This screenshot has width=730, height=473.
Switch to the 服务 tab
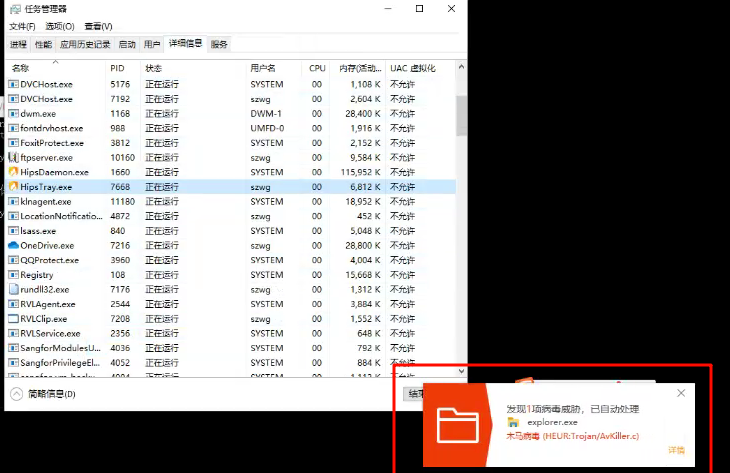point(219,44)
